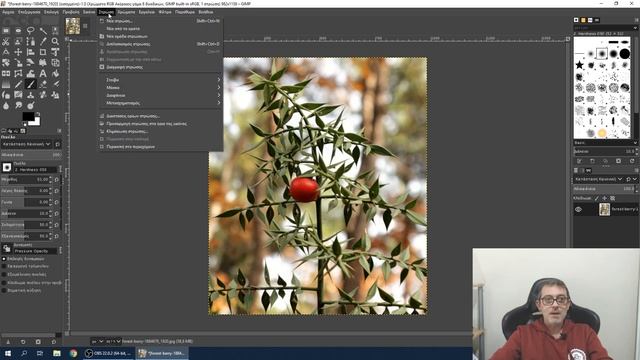Screen dimensions: 640x360
Task: Select the Align tool
Action: tap(31, 52)
